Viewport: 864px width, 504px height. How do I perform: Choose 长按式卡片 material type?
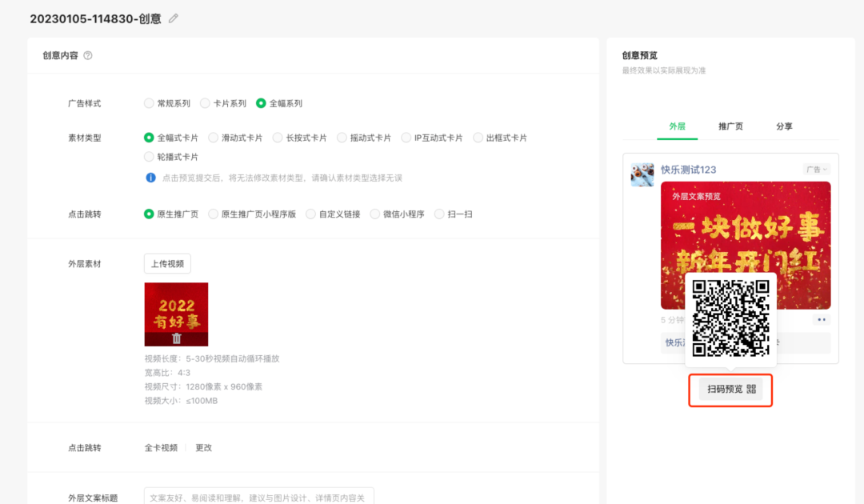(x=300, y=138)
